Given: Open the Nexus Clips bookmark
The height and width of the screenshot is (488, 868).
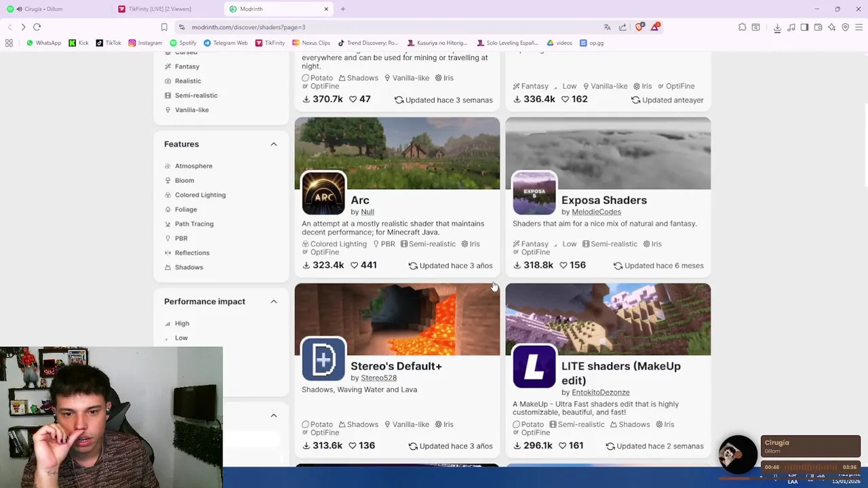Looking at the screenshot, I should [x=311, y=43].
